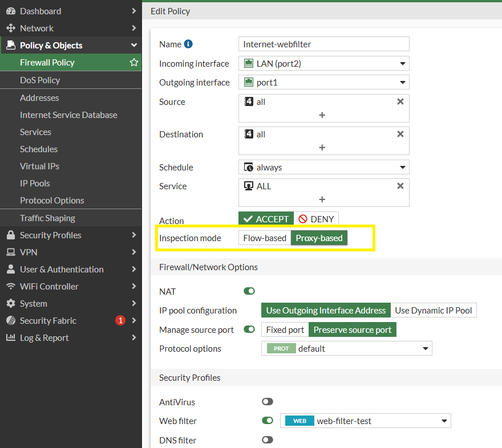Add a service with plus icon
Screen dimensions: 502x448
click(322, 199)
